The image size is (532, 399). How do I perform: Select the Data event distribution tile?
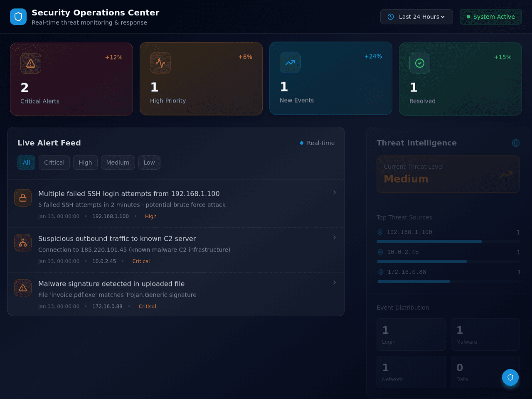485,372
